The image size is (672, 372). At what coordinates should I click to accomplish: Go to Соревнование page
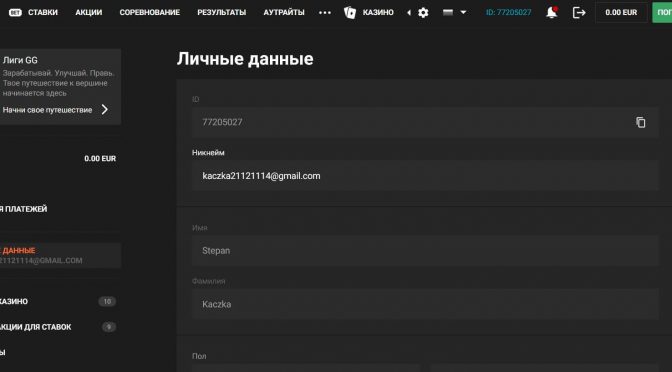pyautogui.click(x=150, y=12)
